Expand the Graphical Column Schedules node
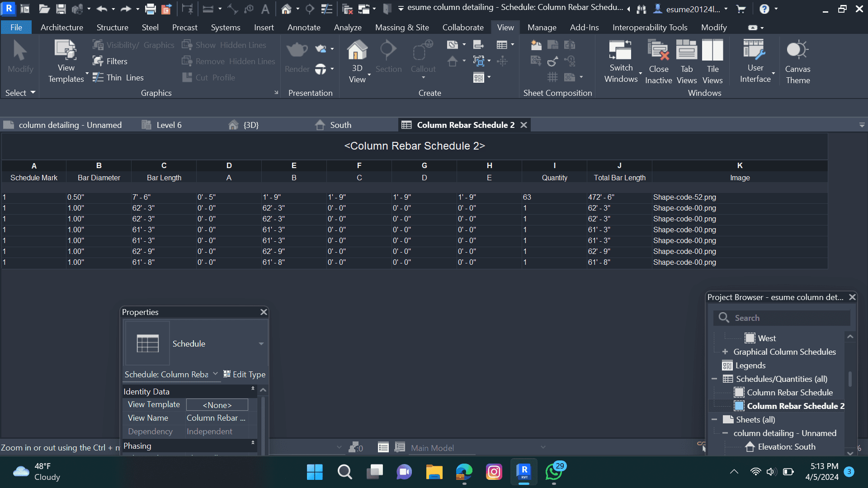 [725, 352]
